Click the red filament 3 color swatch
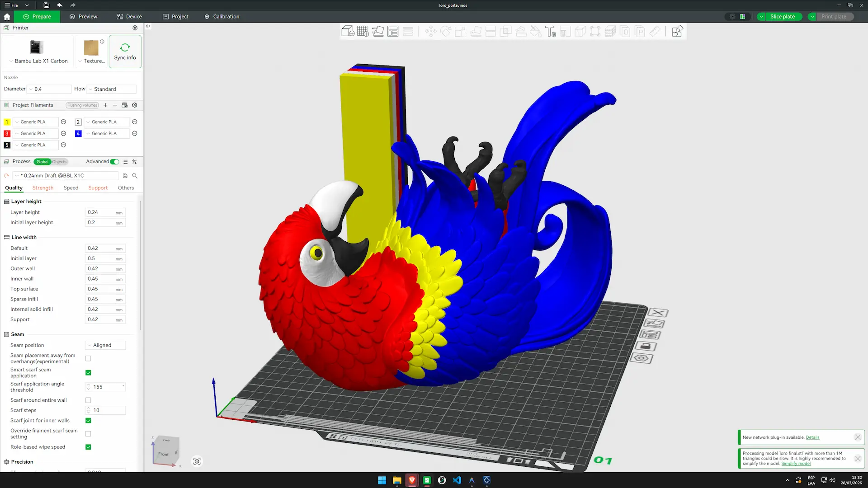This screenshot has width=868, height=488. [x=7, y=134]
